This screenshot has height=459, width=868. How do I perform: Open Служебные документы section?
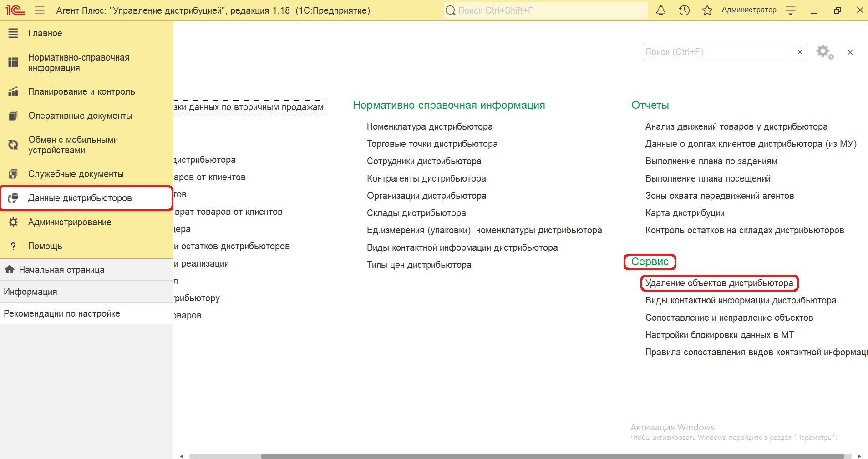(x=86, y=174)
